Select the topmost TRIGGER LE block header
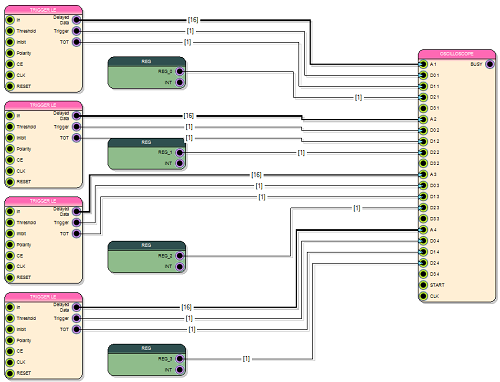Screen dimensions: 500x382 [43, 10]
